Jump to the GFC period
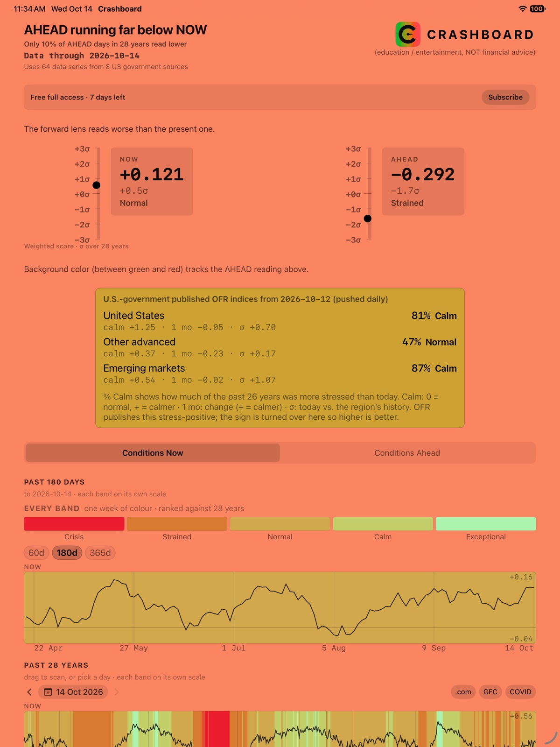The image size is (560, 747). tap(490, 692)
